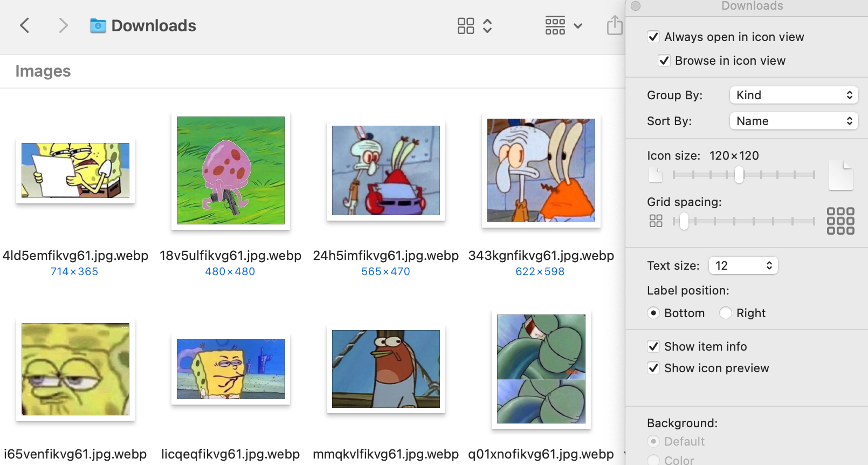
Task: Select thumbnail of 18v5ulfikvg61.jpg.webp
Action: pos(231,170)
